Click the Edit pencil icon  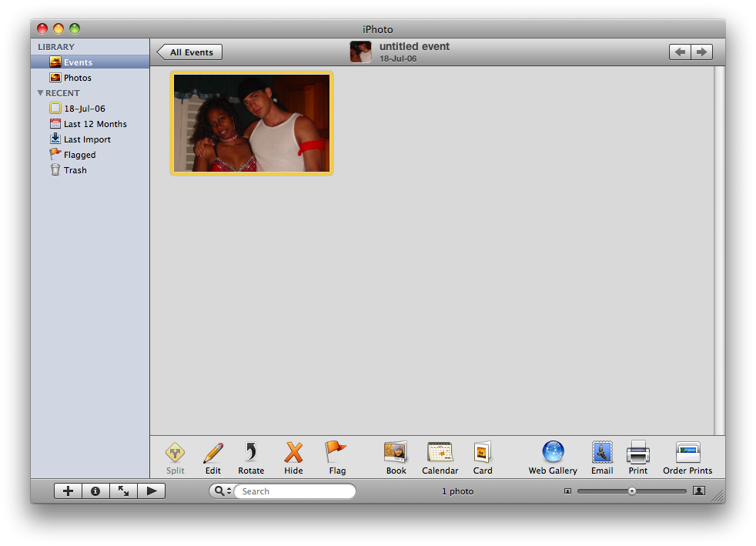213,453
